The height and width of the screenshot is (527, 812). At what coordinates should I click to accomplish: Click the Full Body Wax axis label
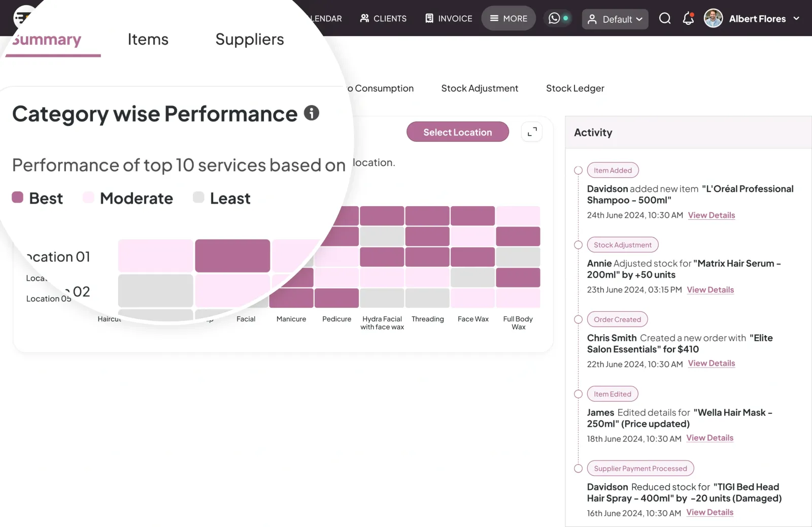pyautogui.click(x=518, y=323)
